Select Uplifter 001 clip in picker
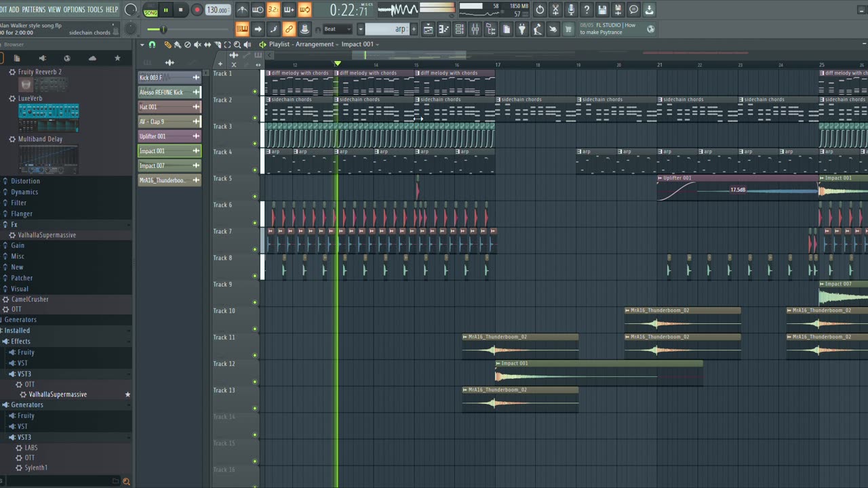 pyautogui.click(x=170, y=136)
